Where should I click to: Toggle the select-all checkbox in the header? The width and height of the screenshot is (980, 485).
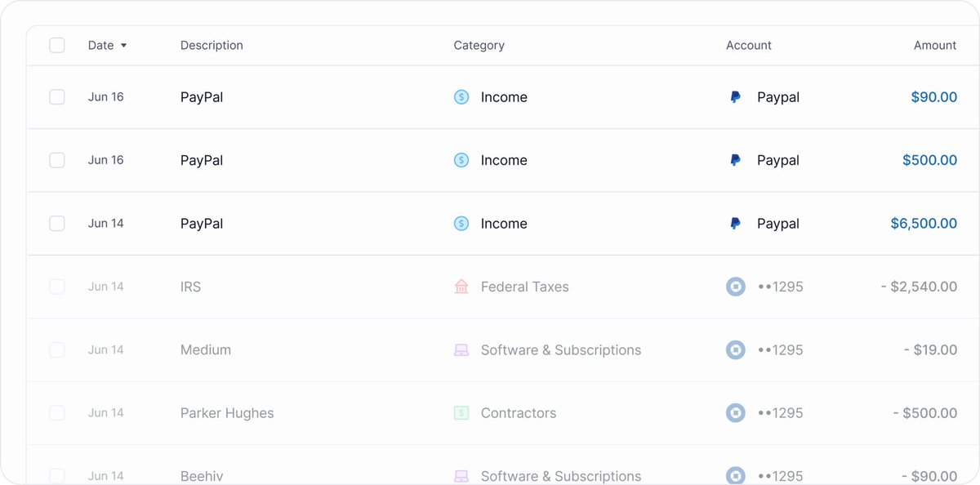click(57, 46)
